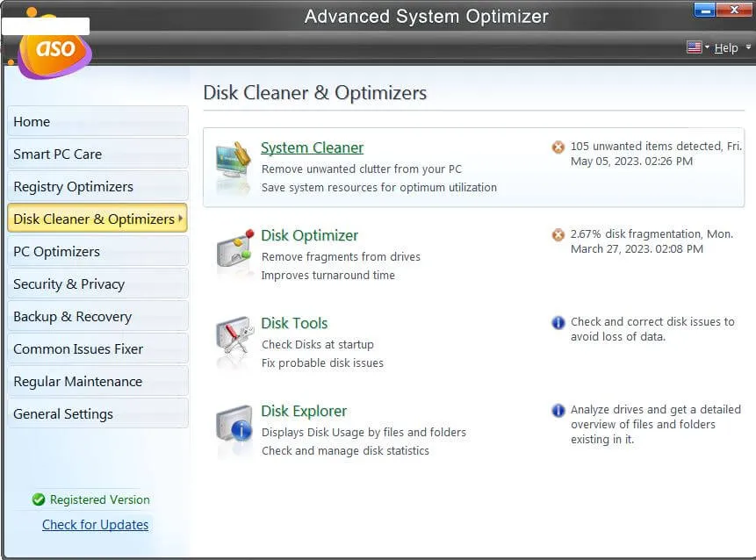Click 'Displays Disk Usage by files and folders' text
The height and width of the screenshot is (560, 756).
[364, 432]
